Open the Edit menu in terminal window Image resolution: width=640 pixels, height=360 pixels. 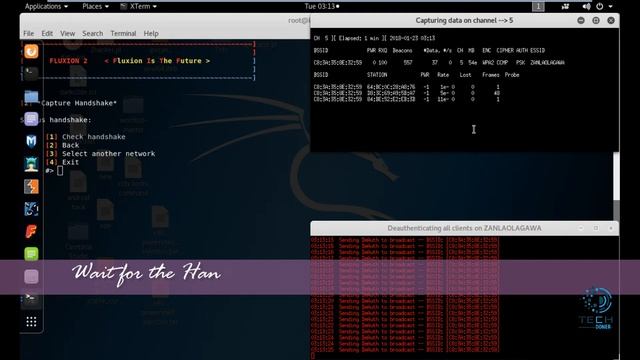click(x=47, y=33)
